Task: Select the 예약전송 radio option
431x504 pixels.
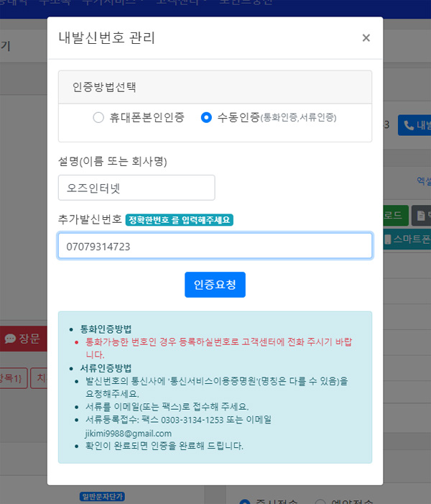Action: click(x=320, y=501)
